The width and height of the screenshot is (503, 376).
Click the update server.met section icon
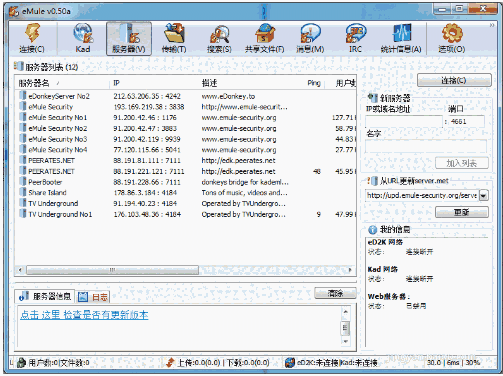pyautogui.click(x=372, y=181)
